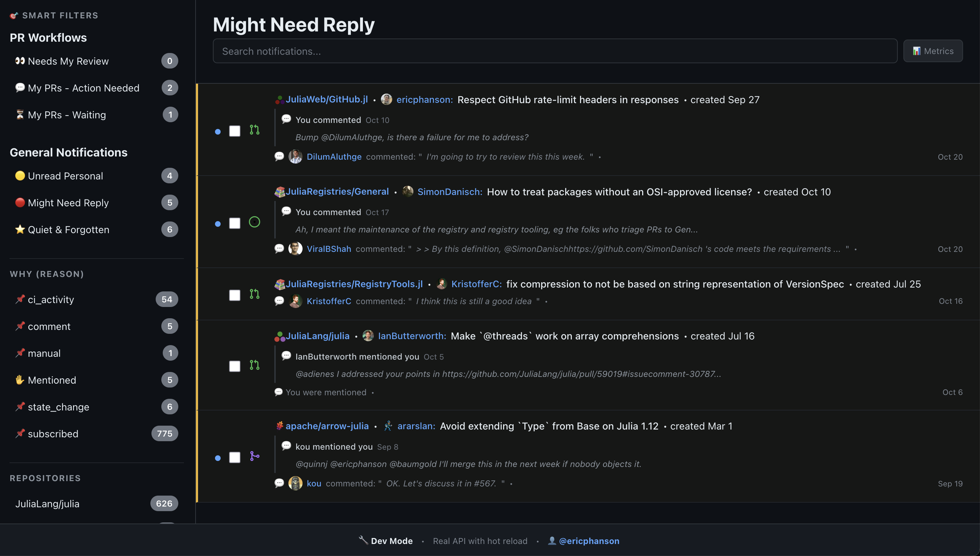Click @ericphanson profile link in footer
Image resolution: width=980 pixels, height=556 pixels.
point(589,541)
